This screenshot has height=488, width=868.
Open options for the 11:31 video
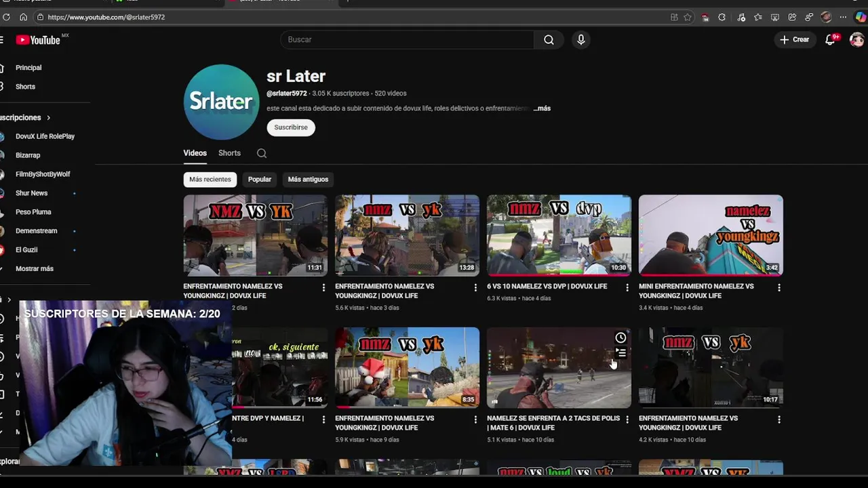click(x=323, y=288)
